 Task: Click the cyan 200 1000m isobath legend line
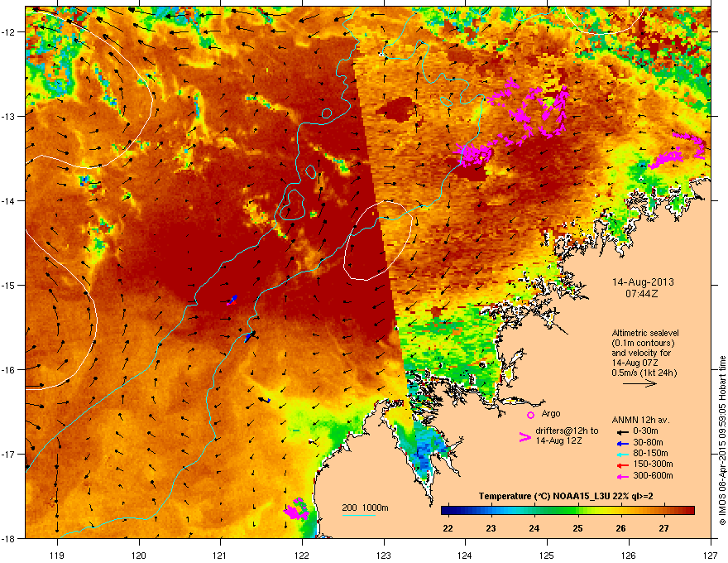coord(358,515)
